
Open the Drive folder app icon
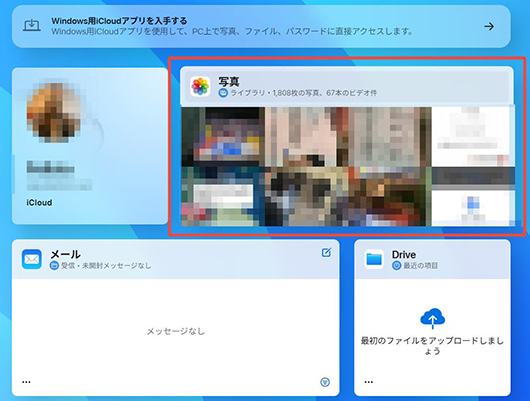[x=374, y=259]
